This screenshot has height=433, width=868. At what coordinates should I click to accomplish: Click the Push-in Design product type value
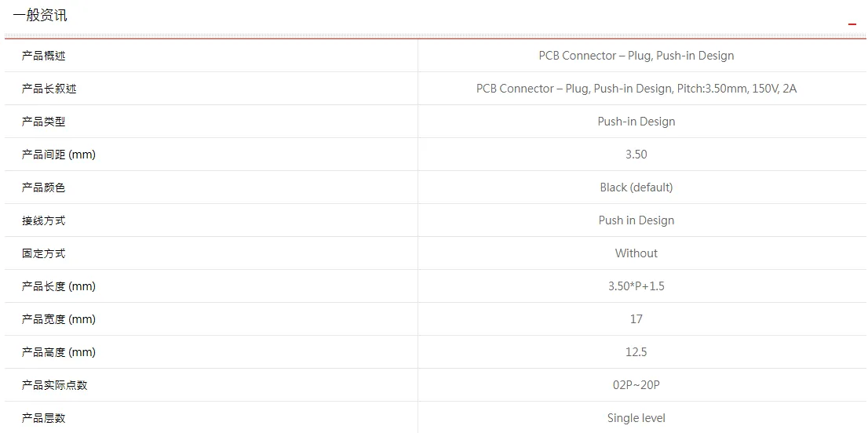click(x=636, y=122)
